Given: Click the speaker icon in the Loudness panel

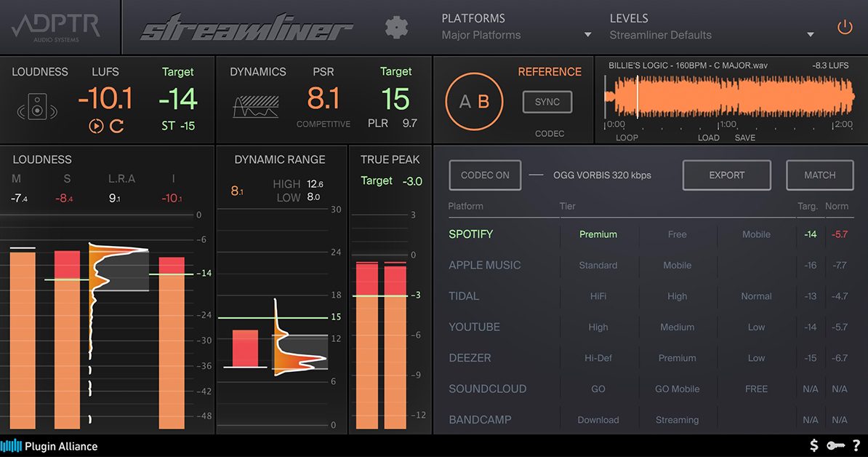Looking at the screenshot, I should click(x=37, y=106).
